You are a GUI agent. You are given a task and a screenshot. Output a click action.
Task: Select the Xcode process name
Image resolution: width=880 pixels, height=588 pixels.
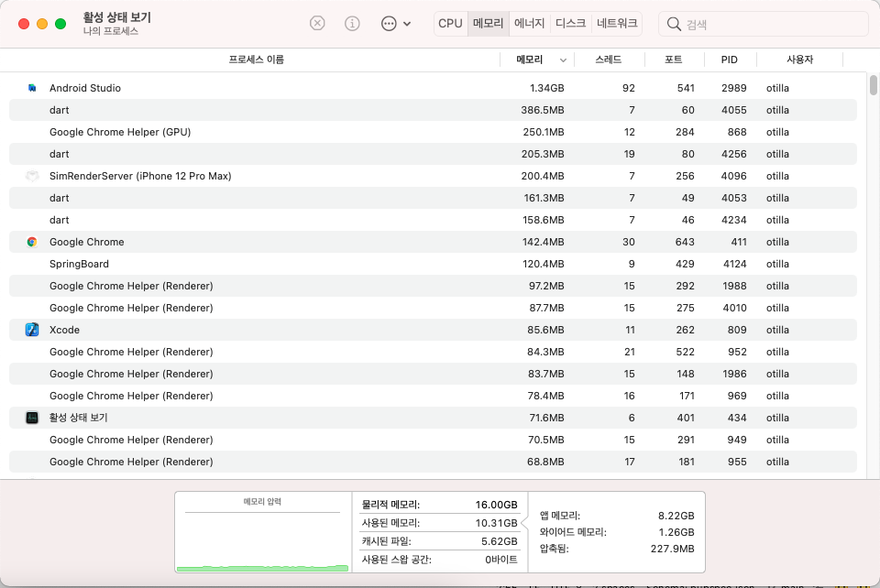click(x=64, y=330)
